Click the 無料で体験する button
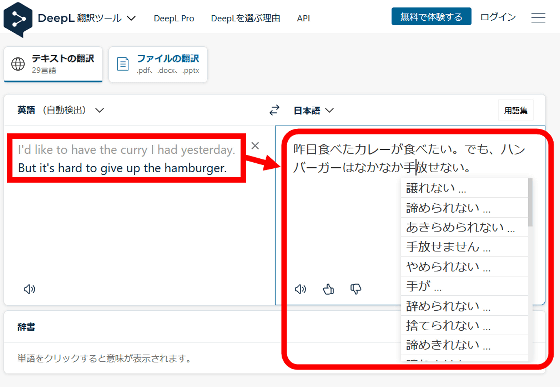This screenshot has width=560, height=387. [x=431, y=17]
